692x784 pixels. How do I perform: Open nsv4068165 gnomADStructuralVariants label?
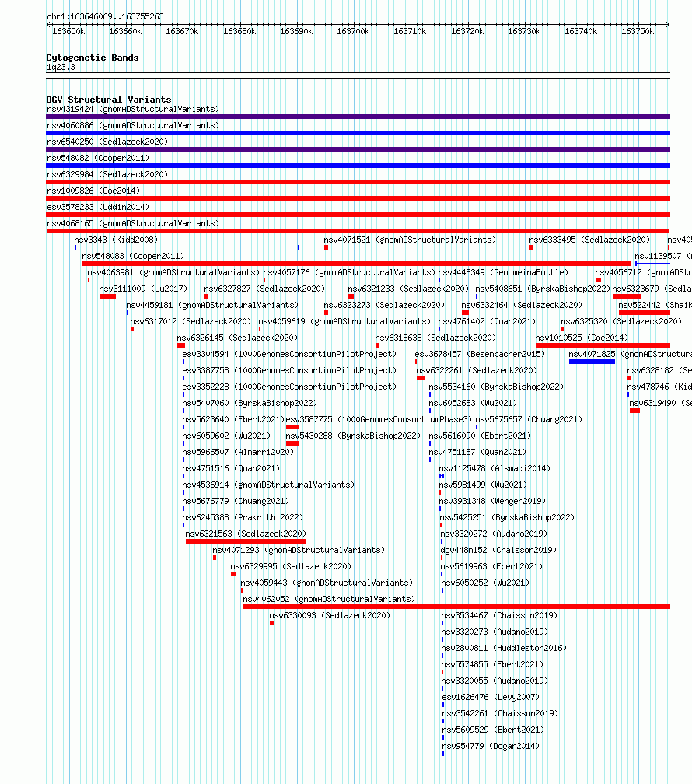click(x=133, y=223)
